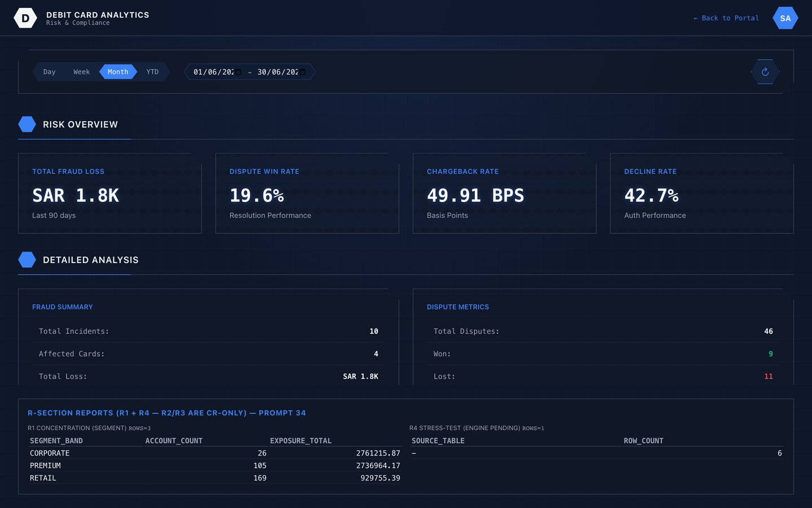The height and width of the screenshot is (508, 812).
Task: Click the Total Disputes value 46
Action: click(769, 331)
